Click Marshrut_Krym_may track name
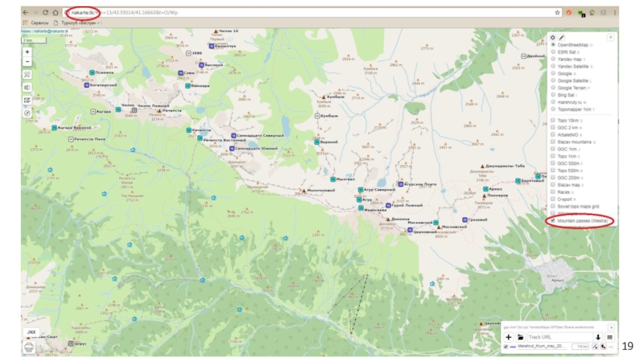 point(541,347)
